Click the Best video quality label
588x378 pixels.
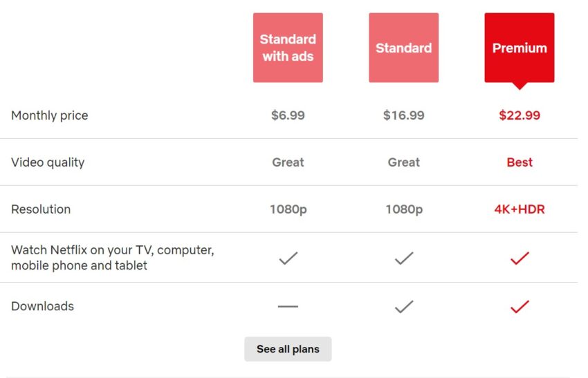tap(520, 162)
